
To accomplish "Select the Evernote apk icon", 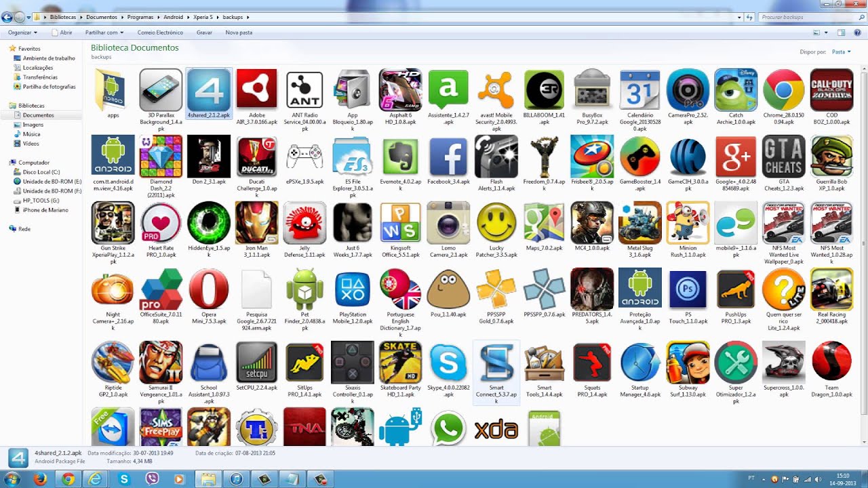I will [x=400, y=156].
